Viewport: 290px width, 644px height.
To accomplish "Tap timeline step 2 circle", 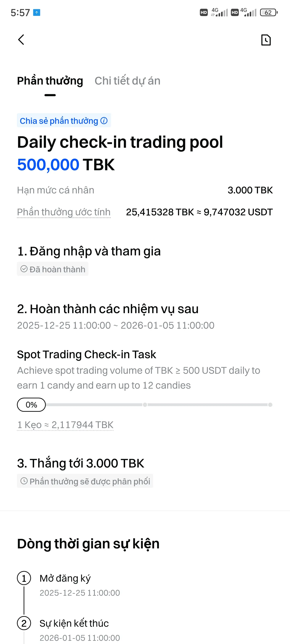I will (24, 623).
